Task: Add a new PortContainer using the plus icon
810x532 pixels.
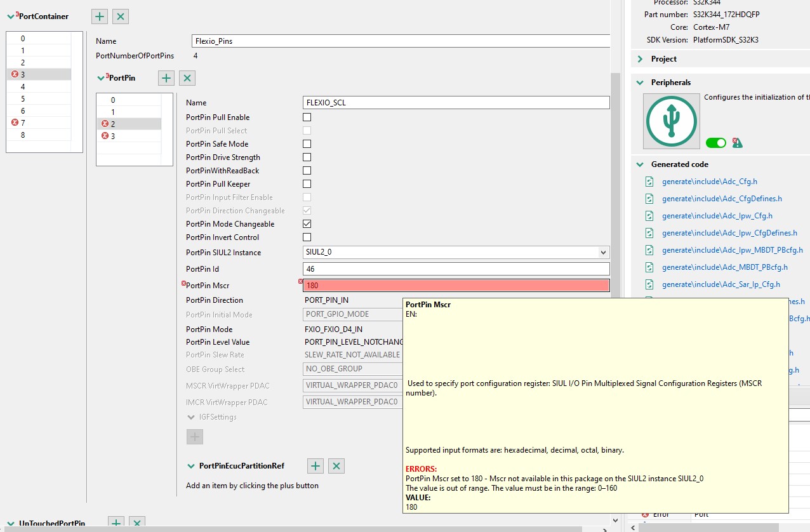Action: pyautogui.click(x=99, y=16)
